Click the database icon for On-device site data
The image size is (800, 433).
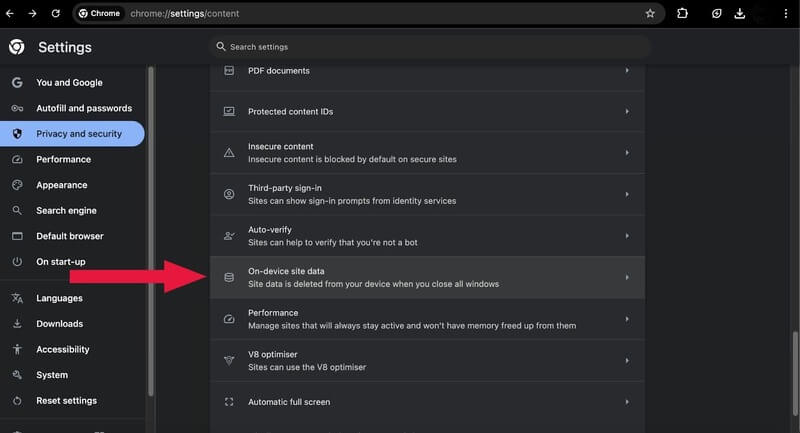(x=229, y=277)
